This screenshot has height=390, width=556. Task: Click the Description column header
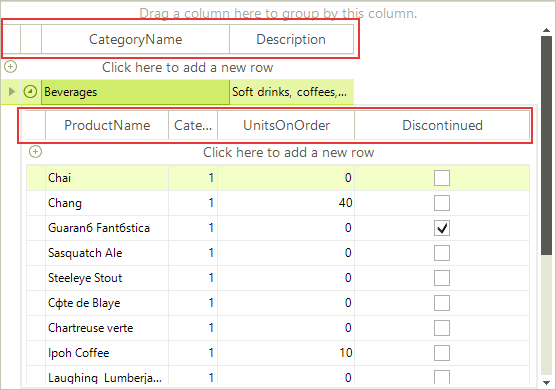point(291,39)
